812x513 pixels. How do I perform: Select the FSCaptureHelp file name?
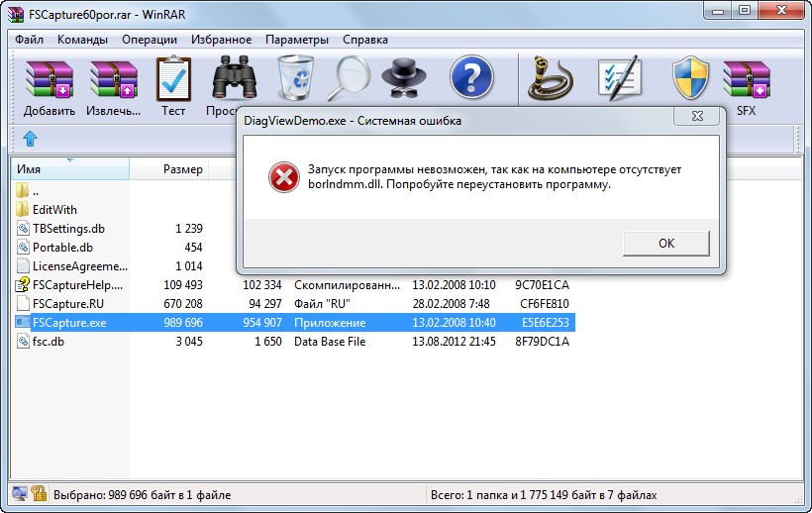point(77,284)
